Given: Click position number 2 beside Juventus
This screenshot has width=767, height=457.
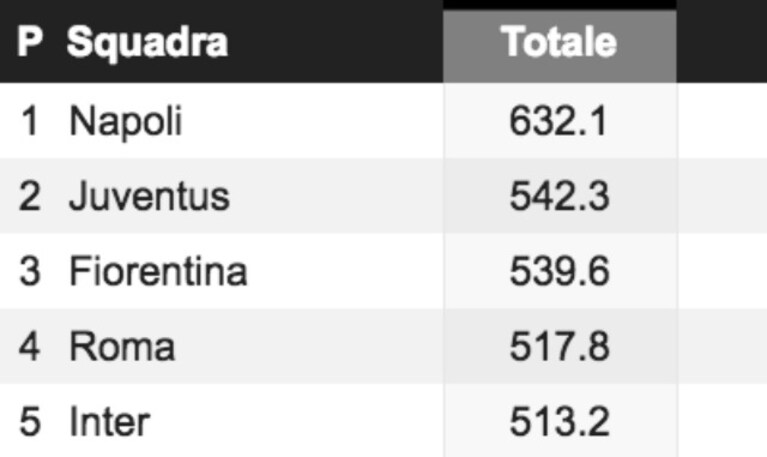Looking at the screenshot, I should pyautogui.click(x=30, y=196).
